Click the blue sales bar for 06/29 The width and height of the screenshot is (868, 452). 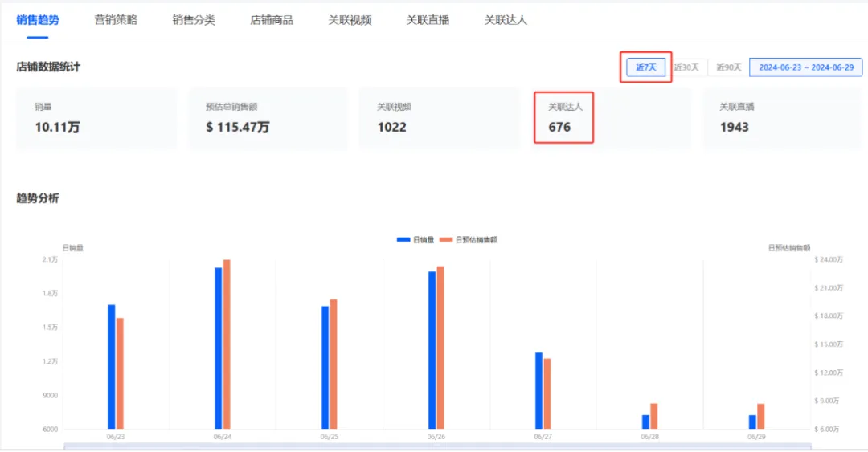[752, 422]
